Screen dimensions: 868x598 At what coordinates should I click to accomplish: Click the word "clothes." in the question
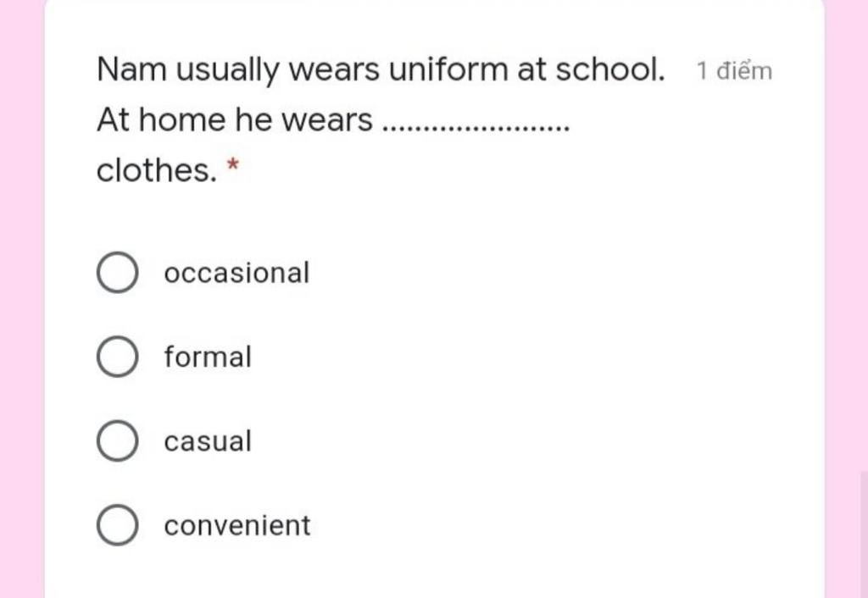pos(157,170)
